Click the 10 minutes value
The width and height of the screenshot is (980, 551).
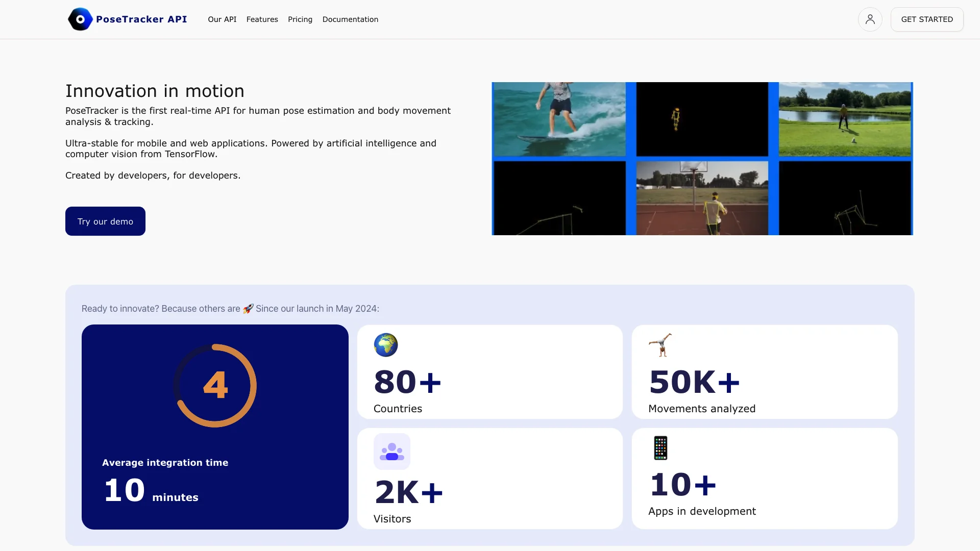[151, 491]
